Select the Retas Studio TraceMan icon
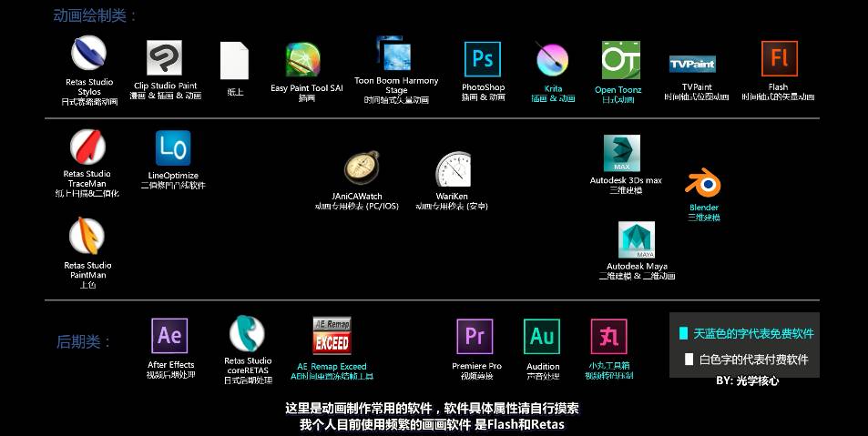The height and width of the screenshot is (436, 868). click(x=87, y=147)
